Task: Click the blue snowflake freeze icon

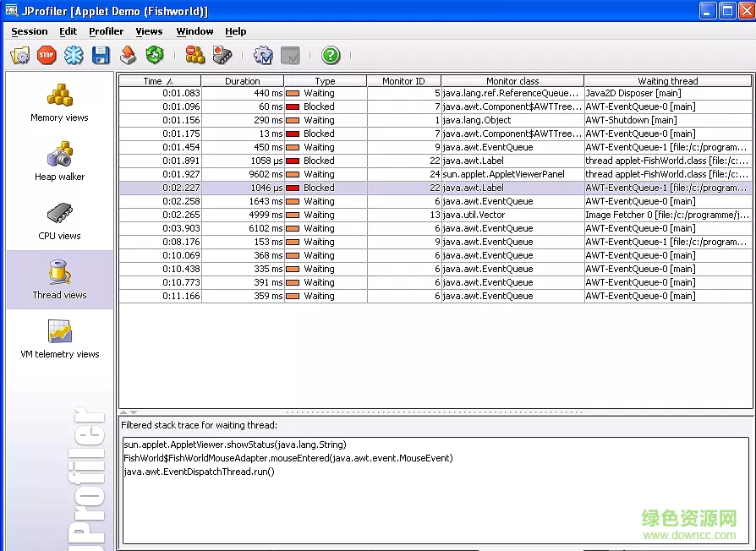Action: click(x=74, y=56)
